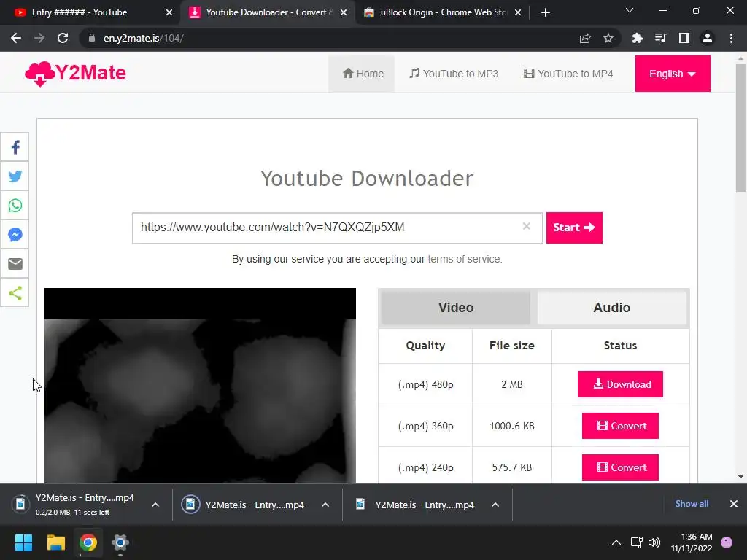The width and height of the screenshot is (747, 560).
Task: Open Chrome profile avatar
Action: (708, 38)
